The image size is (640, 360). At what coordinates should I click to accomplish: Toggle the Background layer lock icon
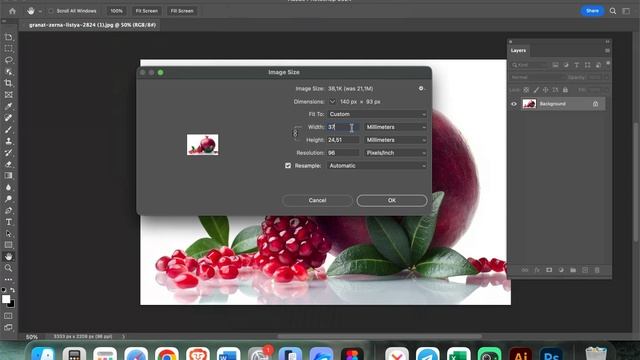click(596, 104)
